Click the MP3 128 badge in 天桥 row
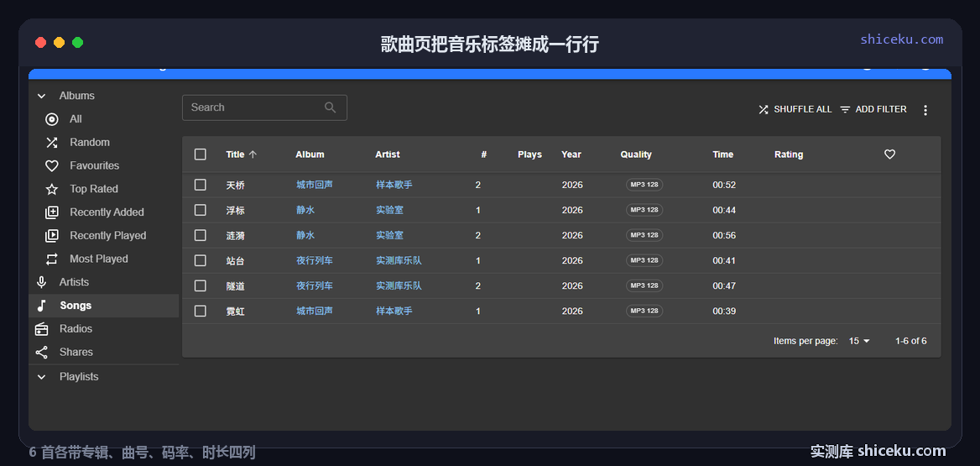Viewport: 980px width, 466px height. [x=644, y=185]
